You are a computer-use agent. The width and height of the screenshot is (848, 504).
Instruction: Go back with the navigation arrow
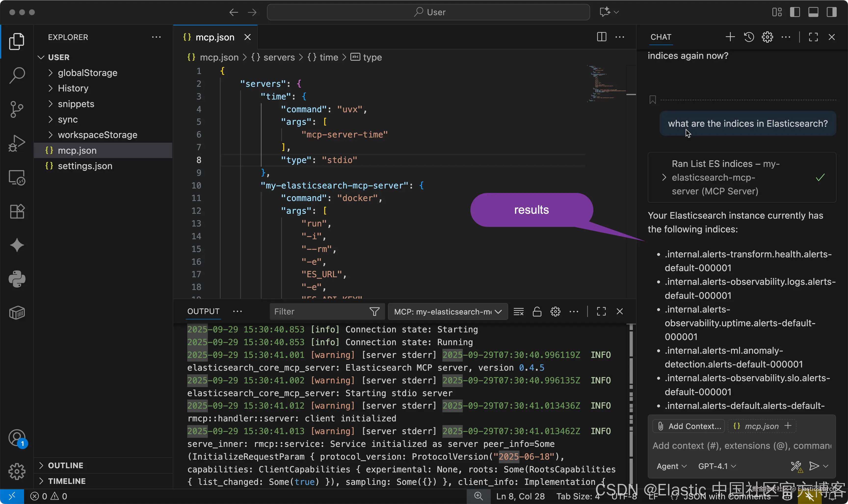pos(234,13)
